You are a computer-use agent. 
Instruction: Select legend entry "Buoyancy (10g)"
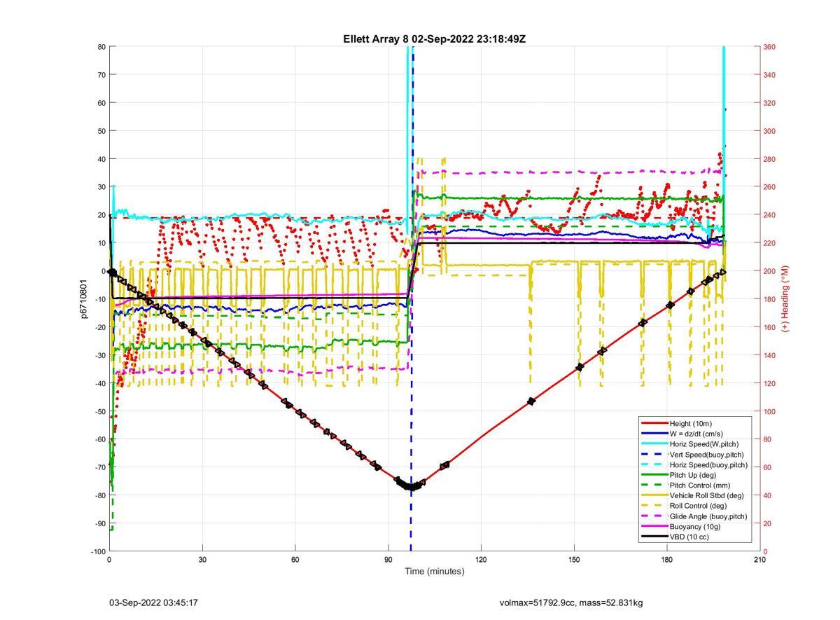click(x=695, y=526)
